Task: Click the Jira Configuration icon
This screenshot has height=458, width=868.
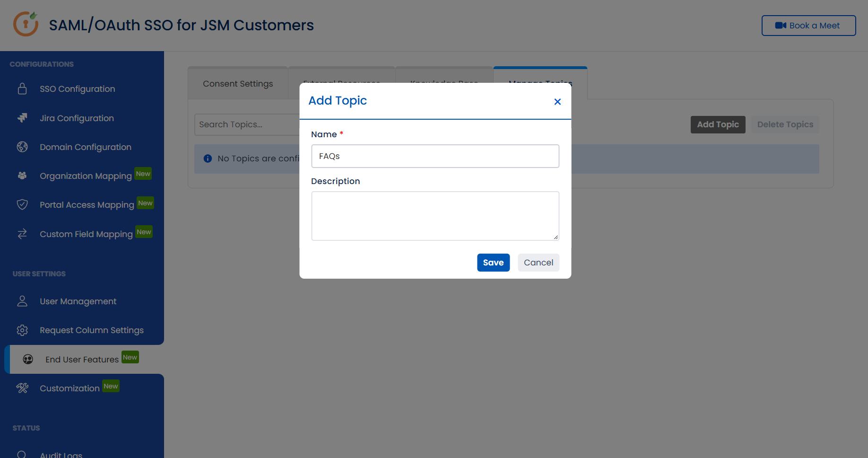Action: 22,118
